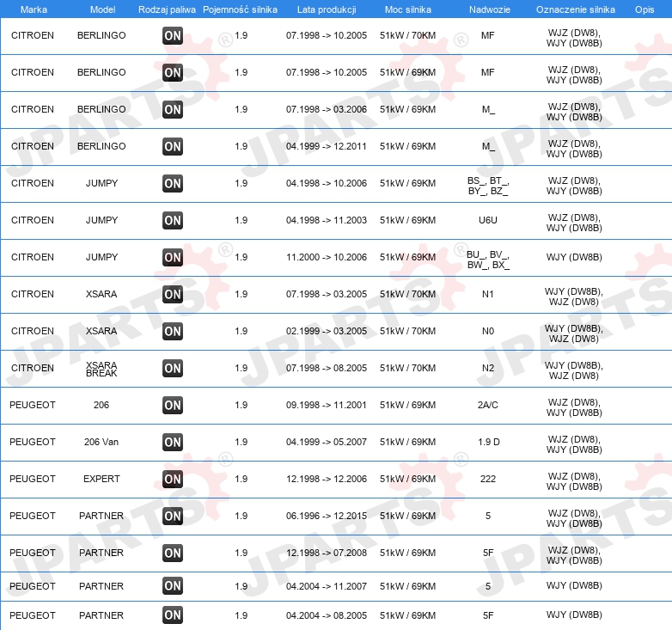Click the Moc silnika column header
672x630 pixels.
(408, 9)
